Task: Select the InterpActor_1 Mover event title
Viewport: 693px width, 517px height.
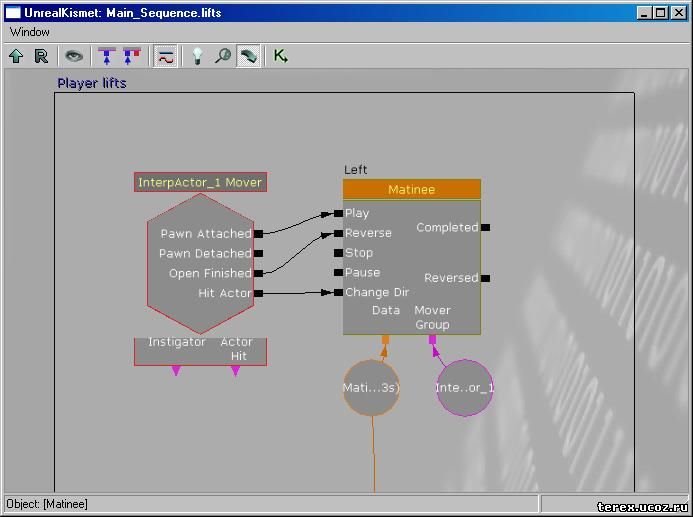Action: pos(200,182)
